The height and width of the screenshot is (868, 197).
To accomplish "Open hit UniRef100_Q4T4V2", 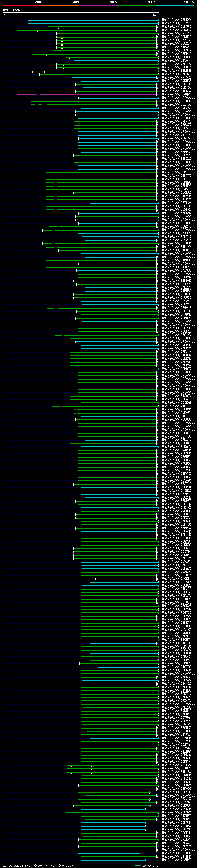I will (x=177, y=135).
